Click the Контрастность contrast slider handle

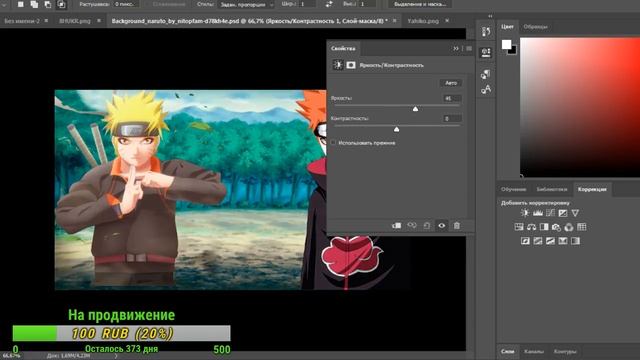396,129
